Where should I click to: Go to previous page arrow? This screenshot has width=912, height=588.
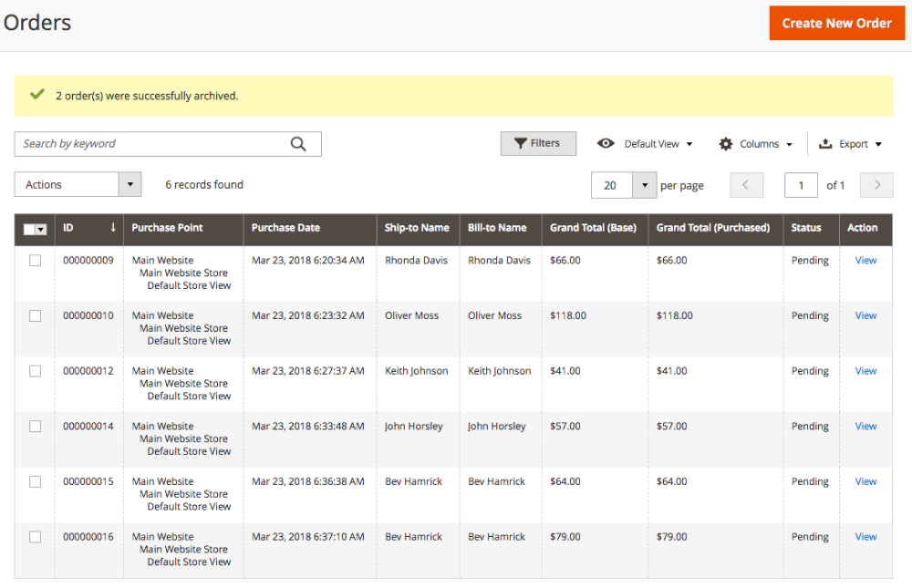pyautogui.click(x=746, y=185)
